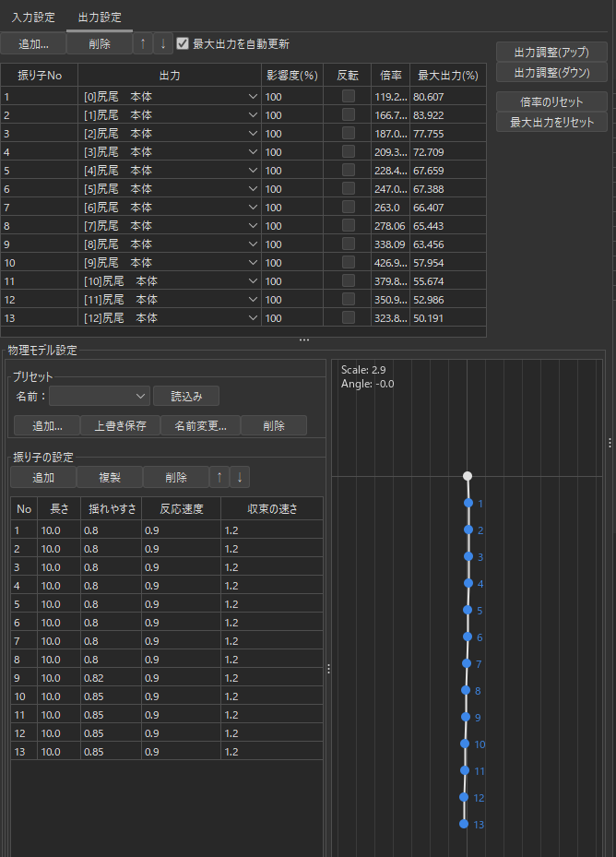Click the up arrow in the output settings toolbar

click(x=143, y=43)
